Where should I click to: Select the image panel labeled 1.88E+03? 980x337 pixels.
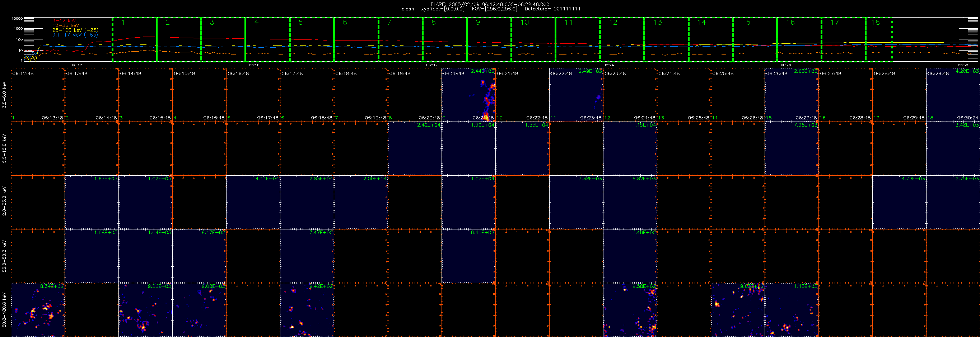click(x=92, y=256)
